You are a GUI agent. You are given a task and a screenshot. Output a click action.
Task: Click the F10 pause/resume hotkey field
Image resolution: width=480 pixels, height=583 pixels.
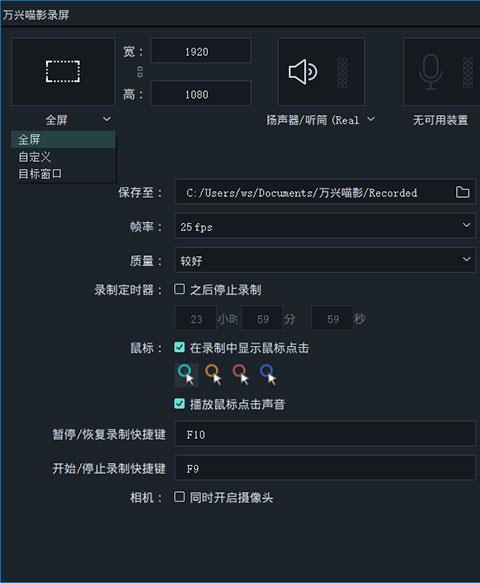[x=325, y=434]
